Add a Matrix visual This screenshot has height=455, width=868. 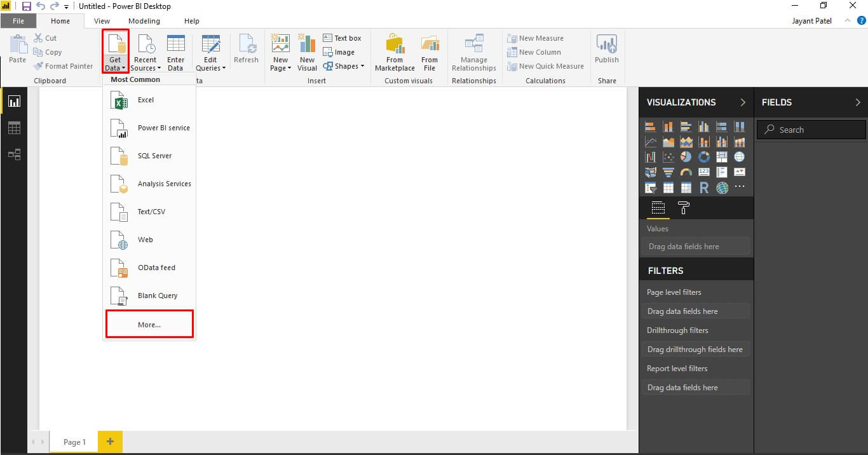coord(686,187)
